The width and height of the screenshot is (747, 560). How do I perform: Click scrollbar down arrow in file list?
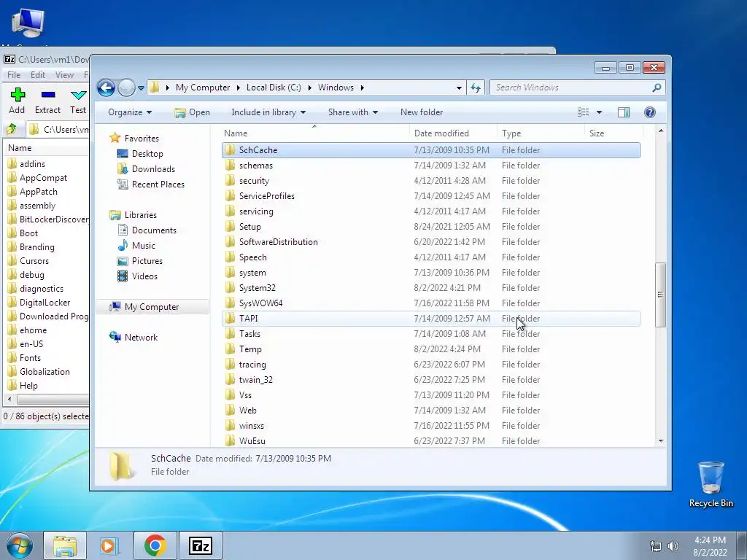pyautogui.click(x=661, y=441)
